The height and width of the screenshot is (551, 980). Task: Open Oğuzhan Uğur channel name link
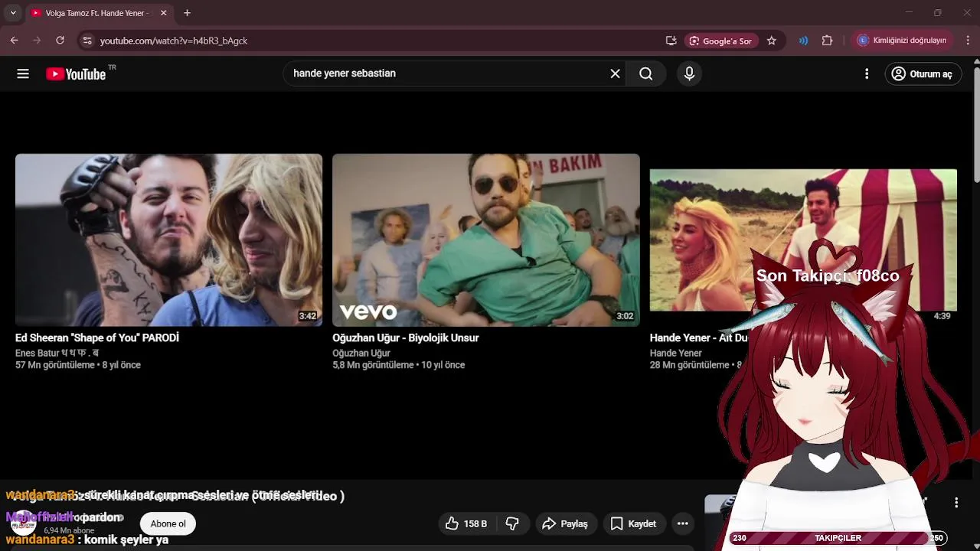point(361,353)
